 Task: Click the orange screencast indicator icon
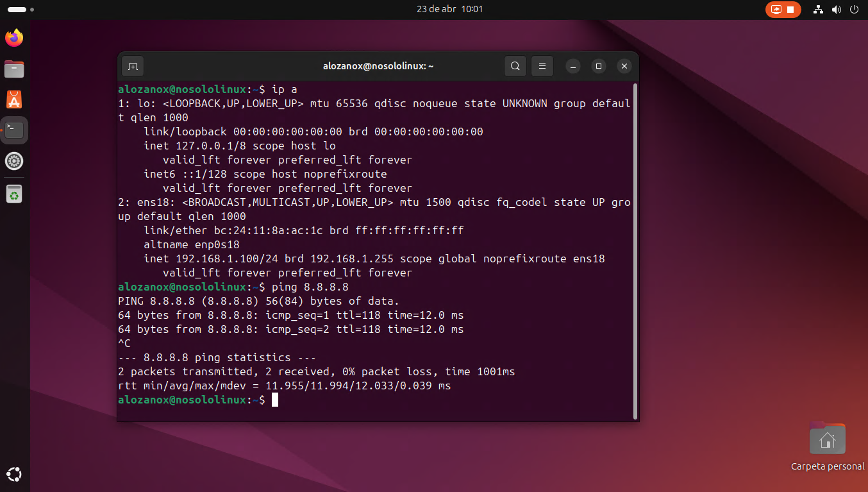point(776,9)
